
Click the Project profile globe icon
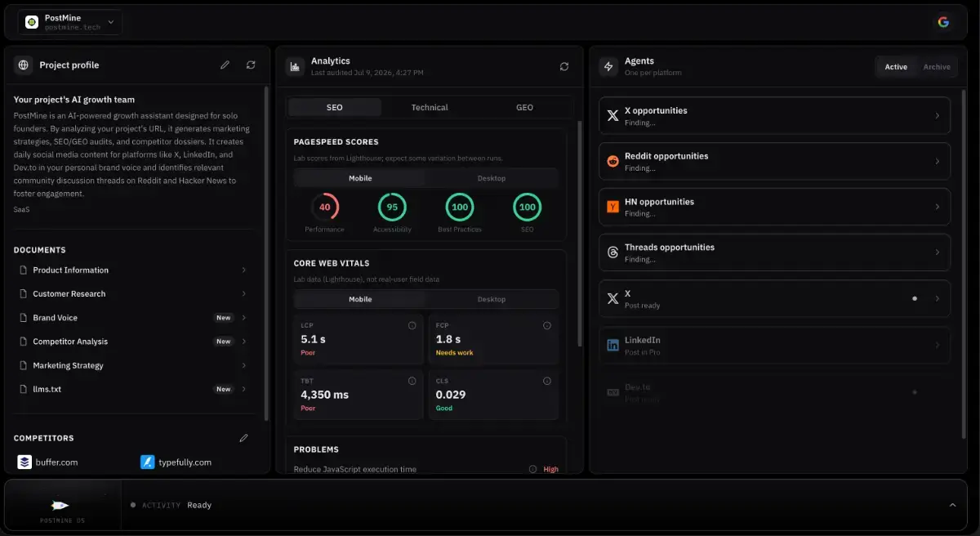point(24,65)
